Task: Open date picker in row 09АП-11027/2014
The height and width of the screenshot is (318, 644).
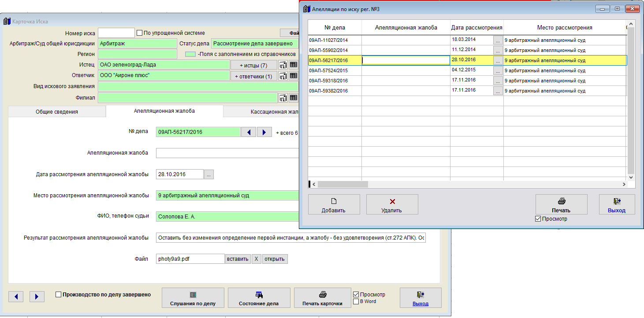Action: (x=498, y=40)
